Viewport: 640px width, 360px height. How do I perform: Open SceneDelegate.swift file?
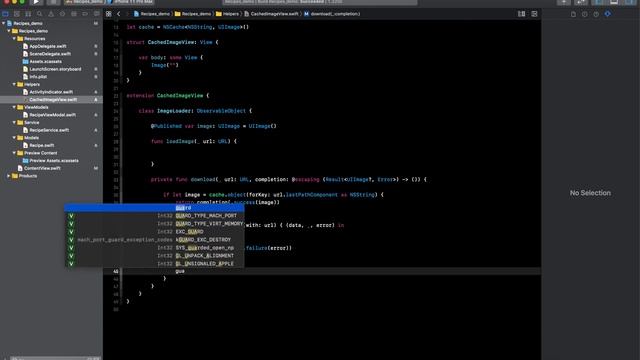(50, 54)
